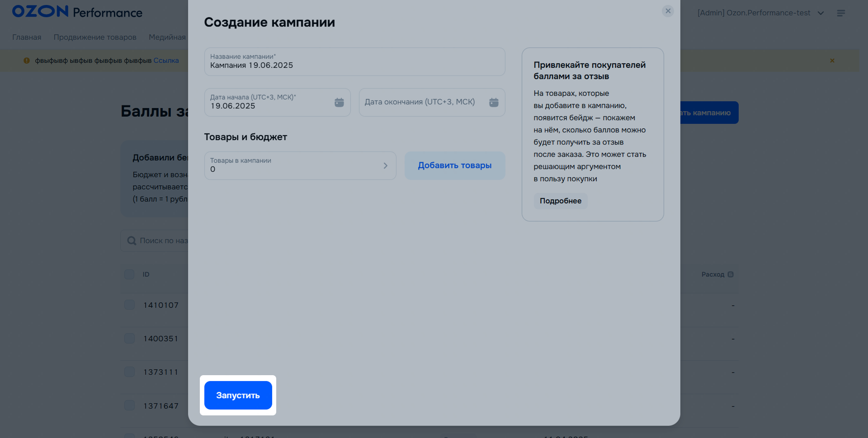Open the Дата окончания date picker field
Screen dimensions: 868x438
[x=425, y=103]
